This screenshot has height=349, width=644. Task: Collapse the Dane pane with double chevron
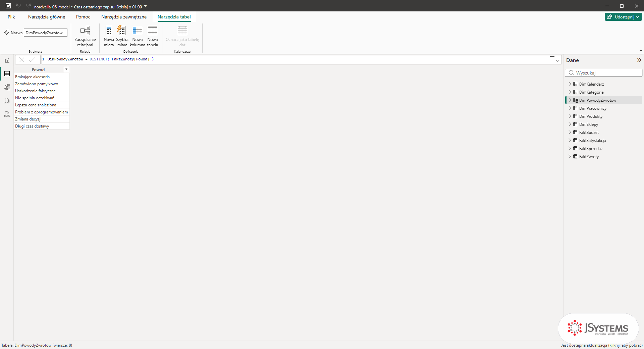pos(639,60)
